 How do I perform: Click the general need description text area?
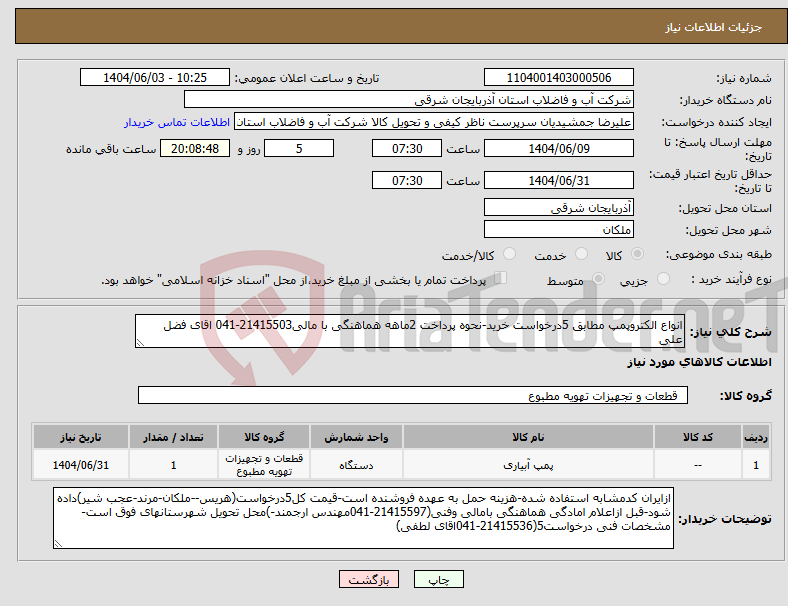click(x=410, y=331)
